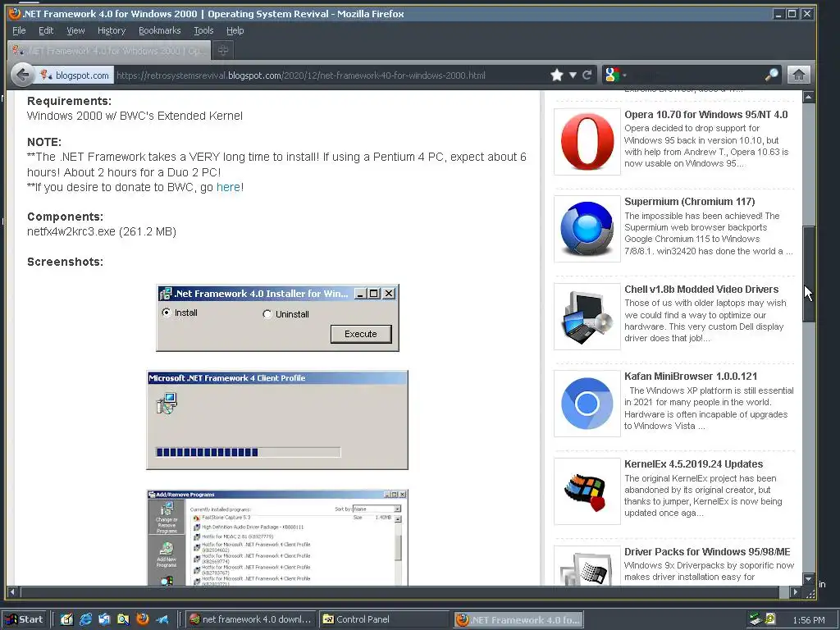This screenshot has height=630, width=840.
Task: Click the network connection tray icon
Action: tap(756, 620)
